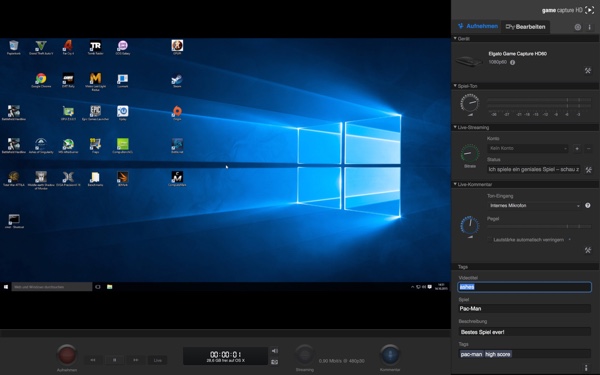
Task: Switch to the Bearbeiten tab
Action: [x=525, y=27]
